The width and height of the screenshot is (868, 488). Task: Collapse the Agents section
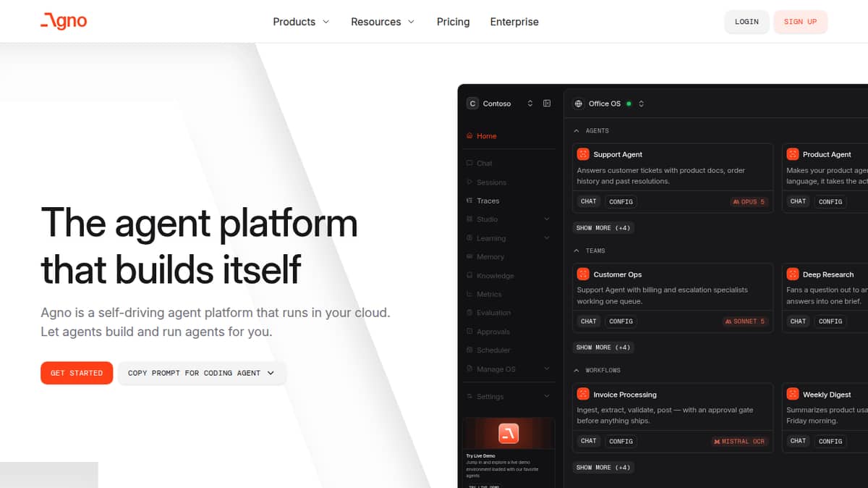coord(576,131)
